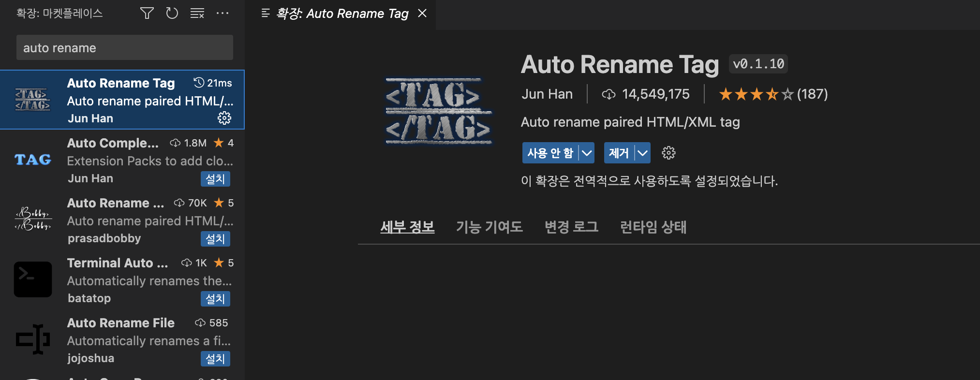Screen dimensions: 980x380
Task: Click Terminal Auto extension's 1K downloads
Action: point(194,263)
